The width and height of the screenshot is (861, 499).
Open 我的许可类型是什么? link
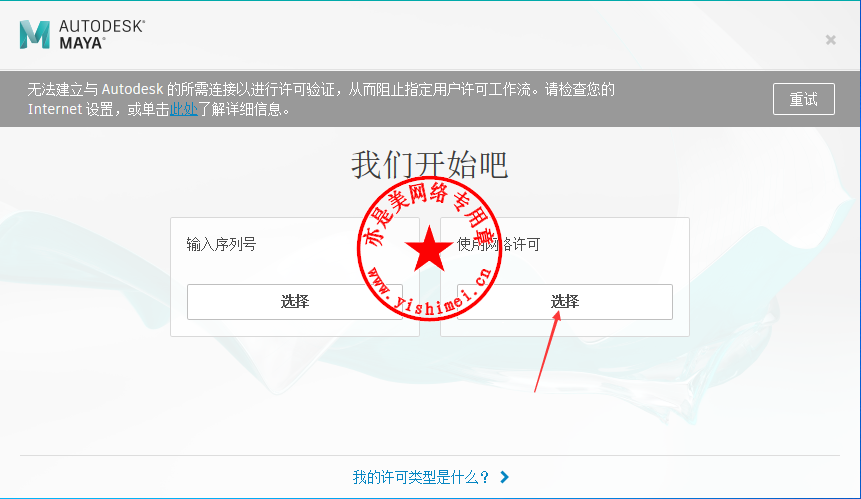coord(421,477)
